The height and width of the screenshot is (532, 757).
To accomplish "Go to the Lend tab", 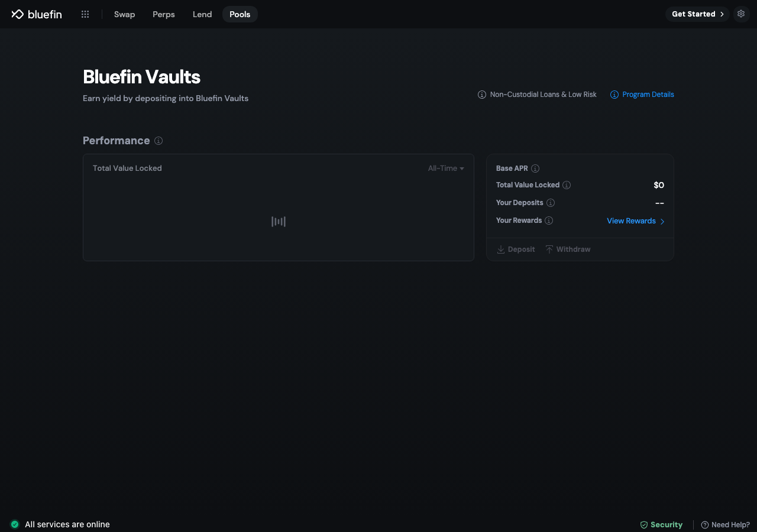I will [x=202, y=14].
